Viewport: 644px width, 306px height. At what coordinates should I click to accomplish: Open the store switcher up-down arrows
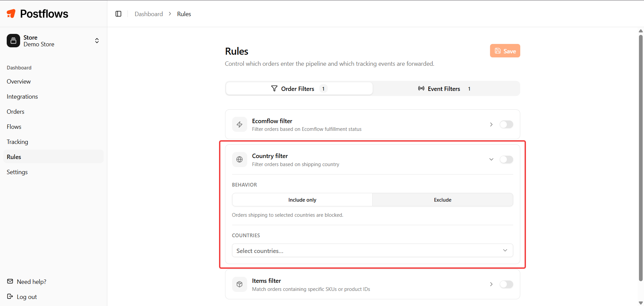tap(97, 41)
